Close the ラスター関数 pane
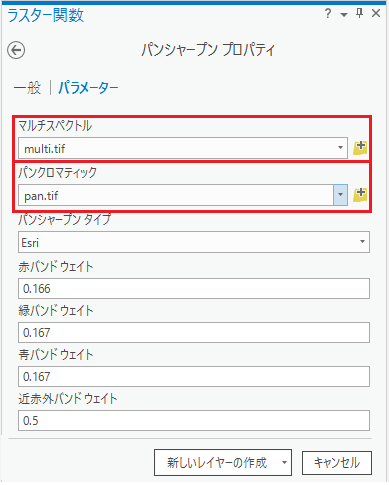Image resolution: width=389 pixels, height=485 pixels. coord(376,13)
